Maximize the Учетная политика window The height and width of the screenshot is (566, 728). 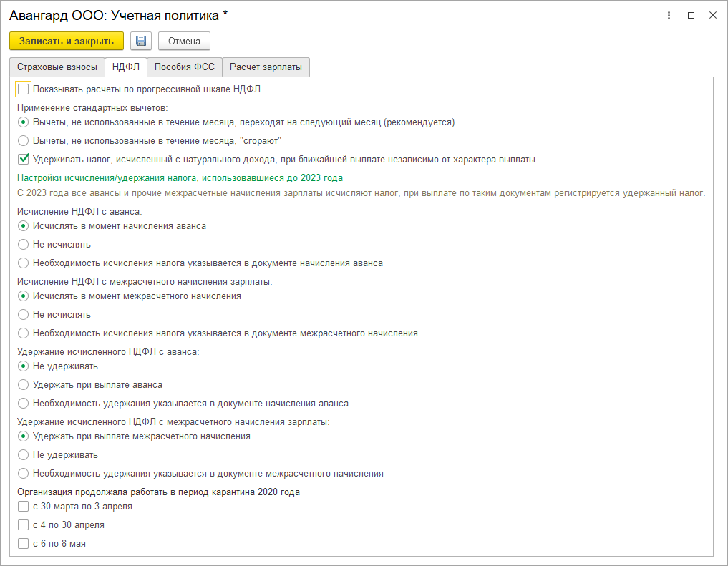691,15
